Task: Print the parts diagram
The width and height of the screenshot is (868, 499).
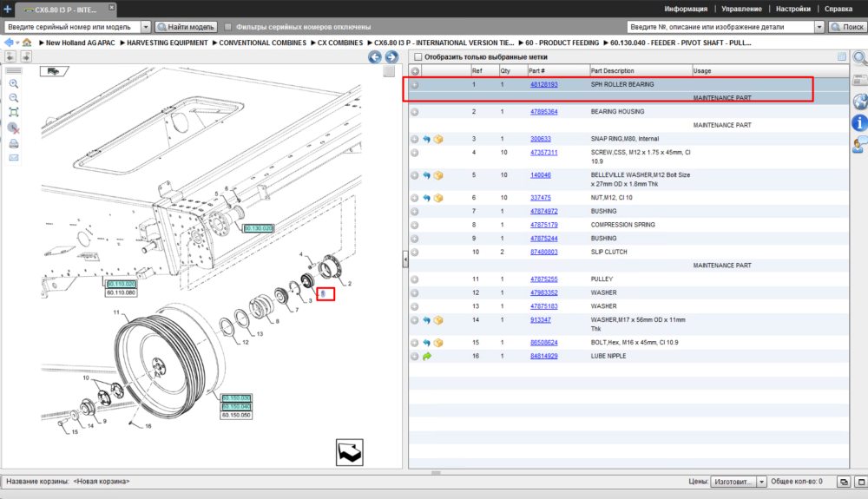Action: (x=14, y=144)
